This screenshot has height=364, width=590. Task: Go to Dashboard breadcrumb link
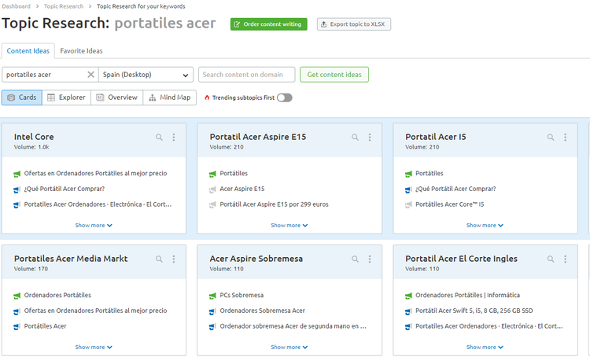(x=17, y=6)
